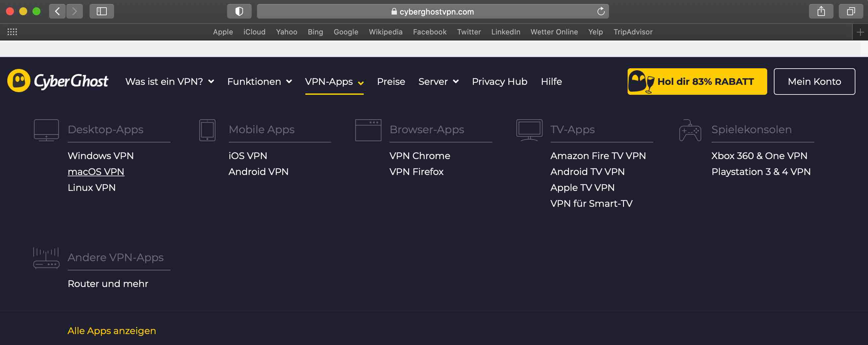Screen dimensions: 868x345
Task: Open the LinkedIn bookmark
Action: pos(505,32)
